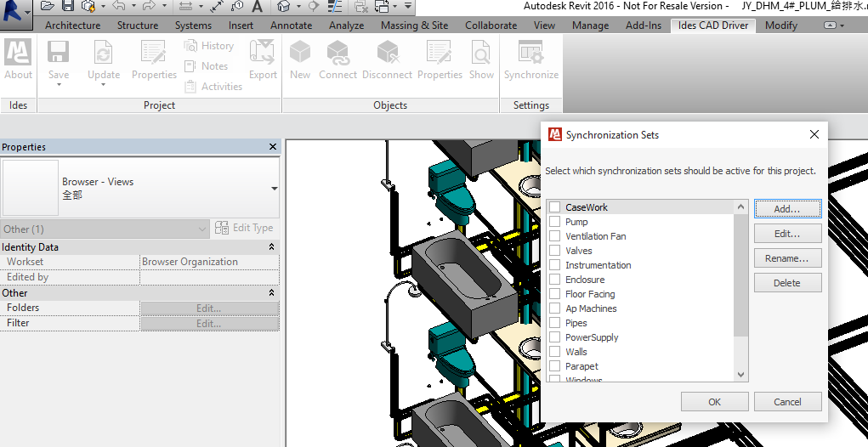
Task: Switch to the Modify tab
Action: tap(781, 25)
